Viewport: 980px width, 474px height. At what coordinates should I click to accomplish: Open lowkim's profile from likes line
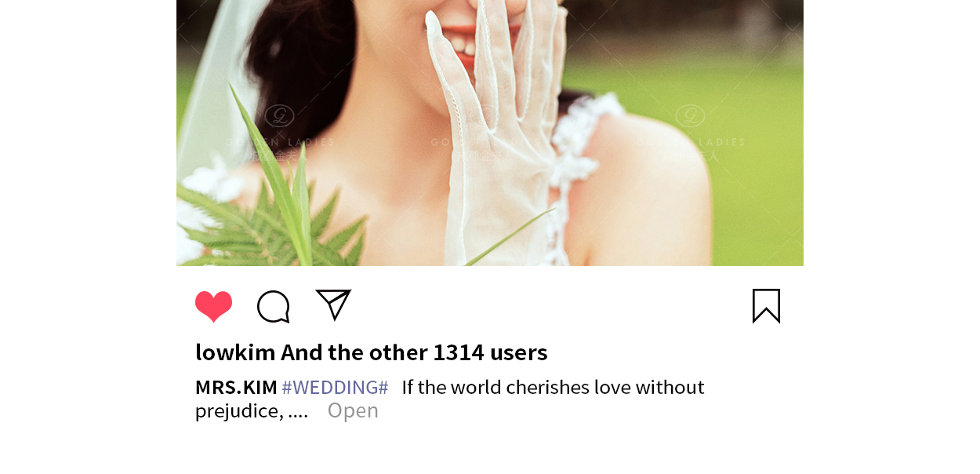click(x=235, y=352)
